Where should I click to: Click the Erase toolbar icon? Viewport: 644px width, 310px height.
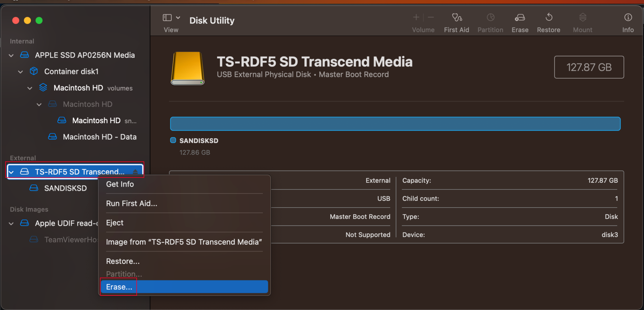520,17
